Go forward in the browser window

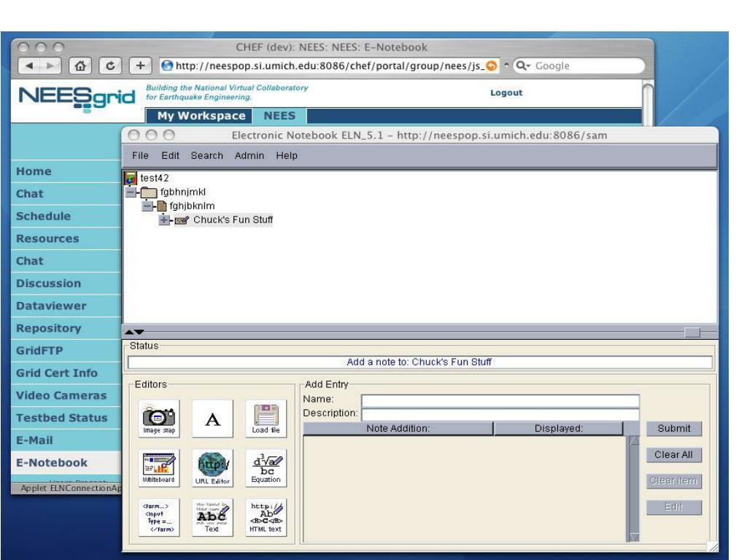(50, 66)
